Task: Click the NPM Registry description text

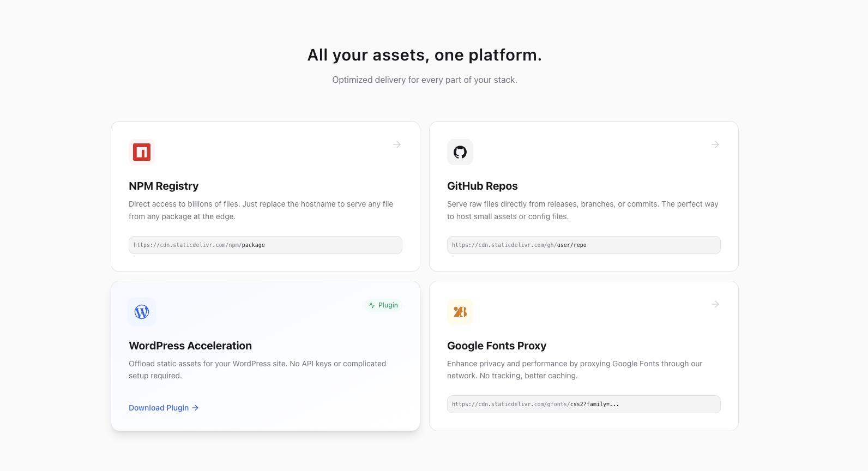Action: [x=261, y=210]
